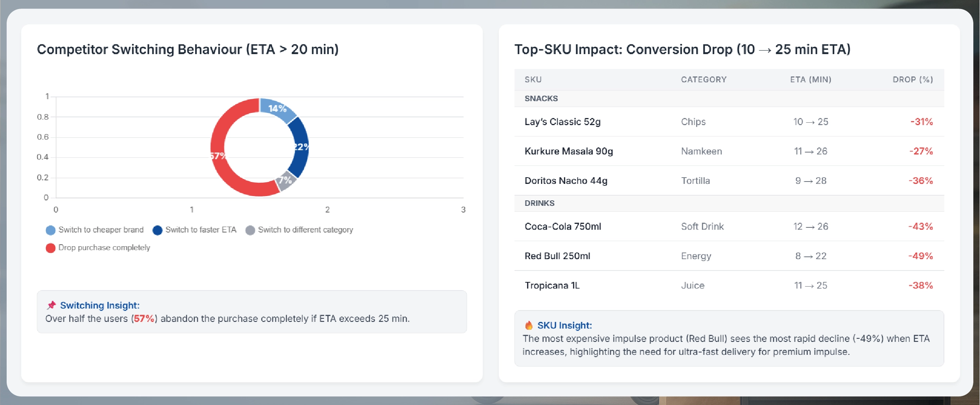The image size is (980, 405).
Task: Select the gray 7% donut slice
Action: pos(286,180)
